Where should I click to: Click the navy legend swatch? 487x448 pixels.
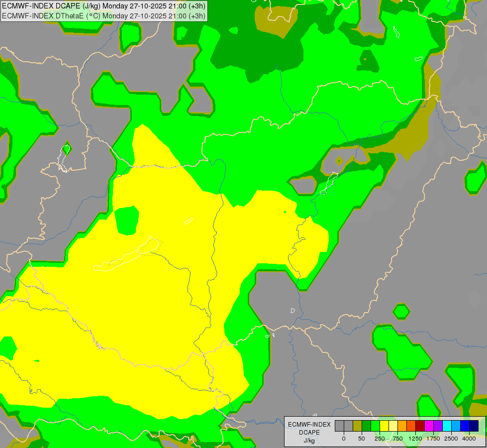474,426
